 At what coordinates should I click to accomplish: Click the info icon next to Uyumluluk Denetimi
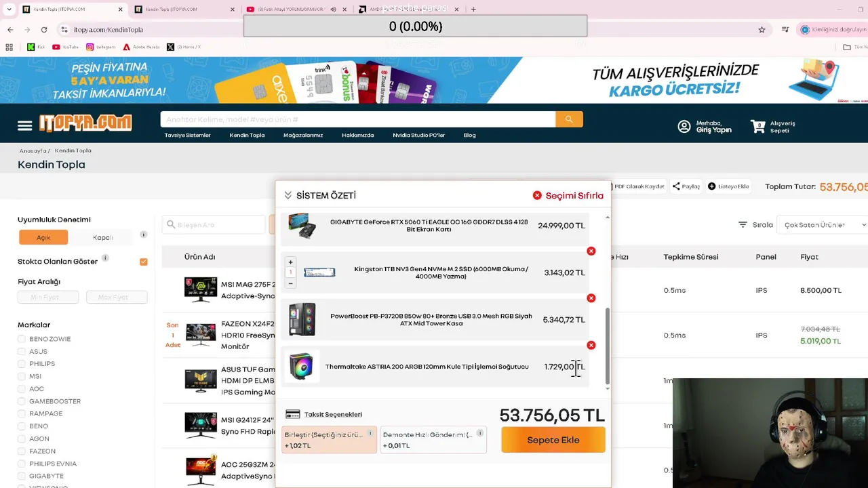point(143,235)
